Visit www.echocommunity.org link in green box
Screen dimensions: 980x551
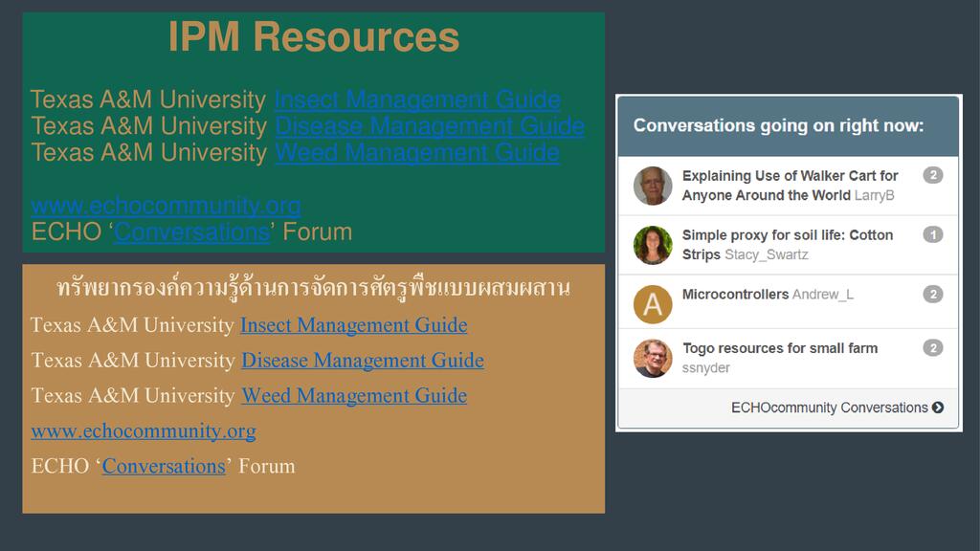(x=166, y=206)
